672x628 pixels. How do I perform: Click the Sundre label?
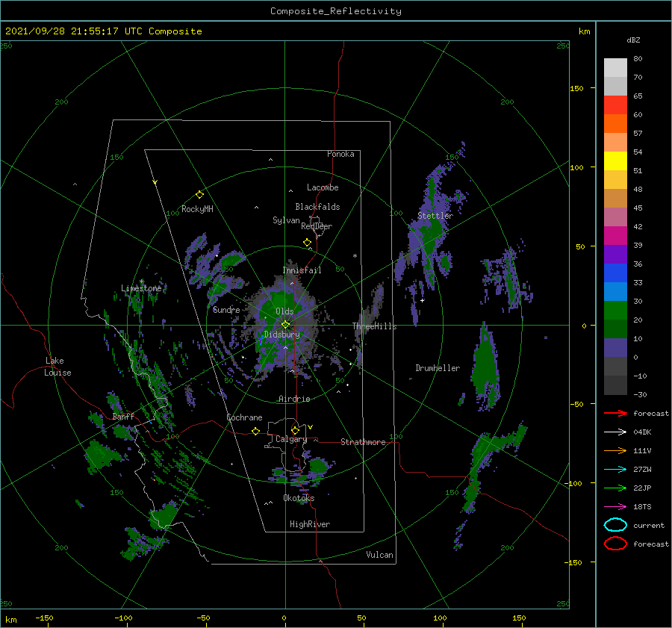click(226, 309)
